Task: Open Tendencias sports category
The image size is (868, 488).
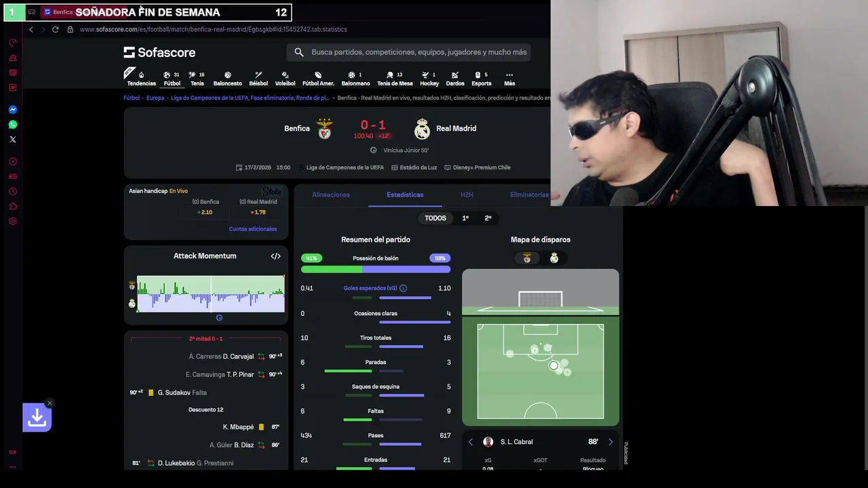Action: coord(141,79)
